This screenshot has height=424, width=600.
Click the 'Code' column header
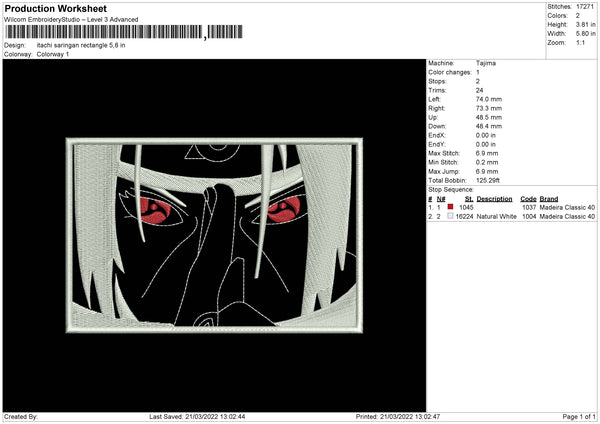[x=528, y=199]
